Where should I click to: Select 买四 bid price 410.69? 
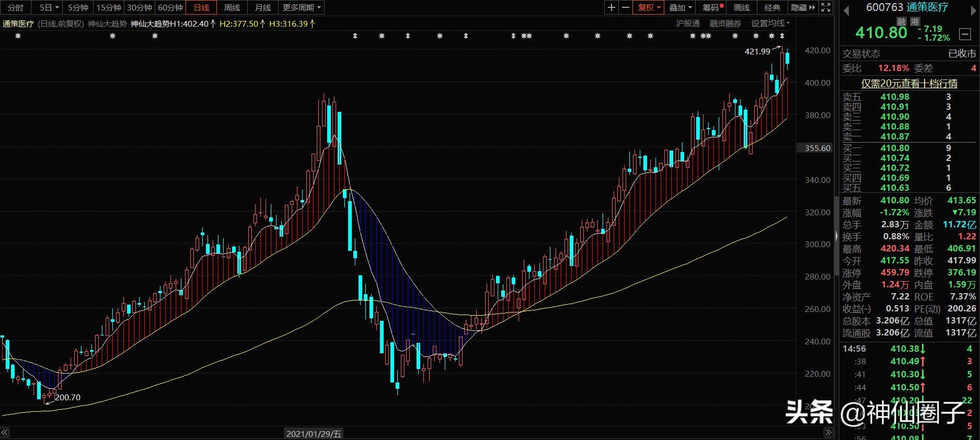tap(895, 178)
